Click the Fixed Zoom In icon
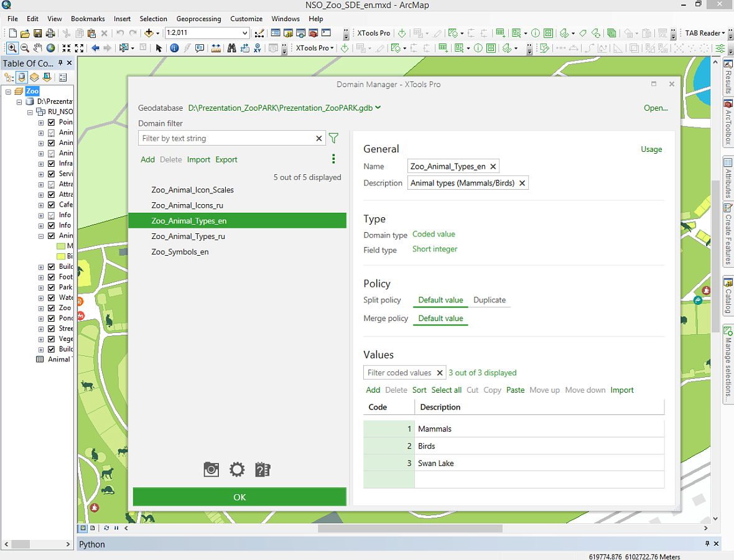 [x=67, y=48]
